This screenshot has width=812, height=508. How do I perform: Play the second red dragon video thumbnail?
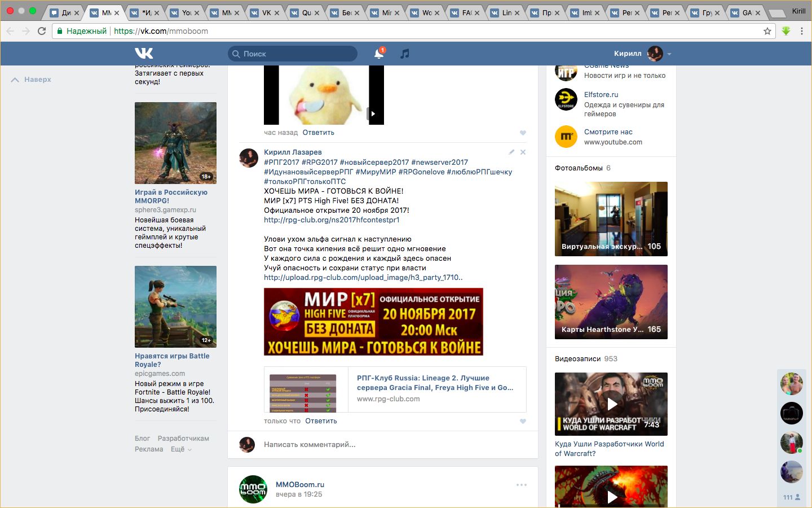tap(611, 487)
